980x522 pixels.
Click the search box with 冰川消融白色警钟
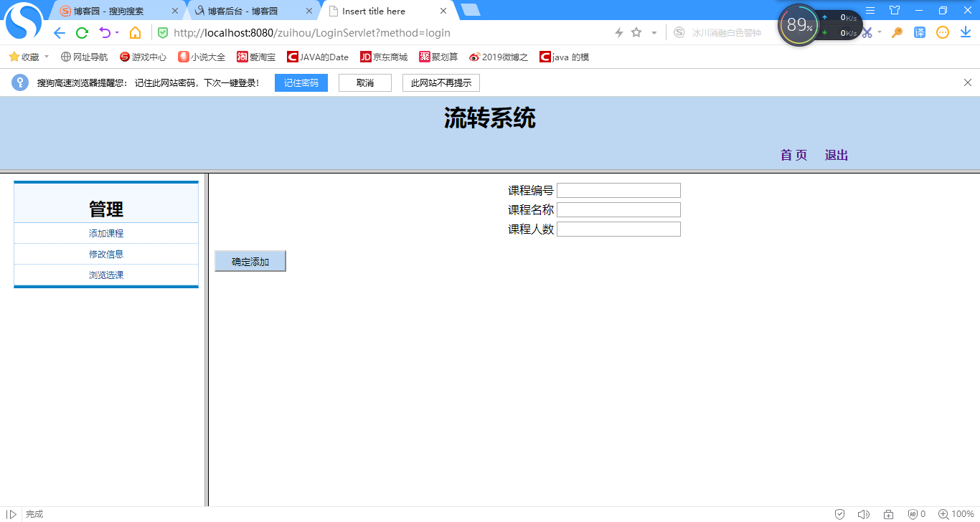727,33
